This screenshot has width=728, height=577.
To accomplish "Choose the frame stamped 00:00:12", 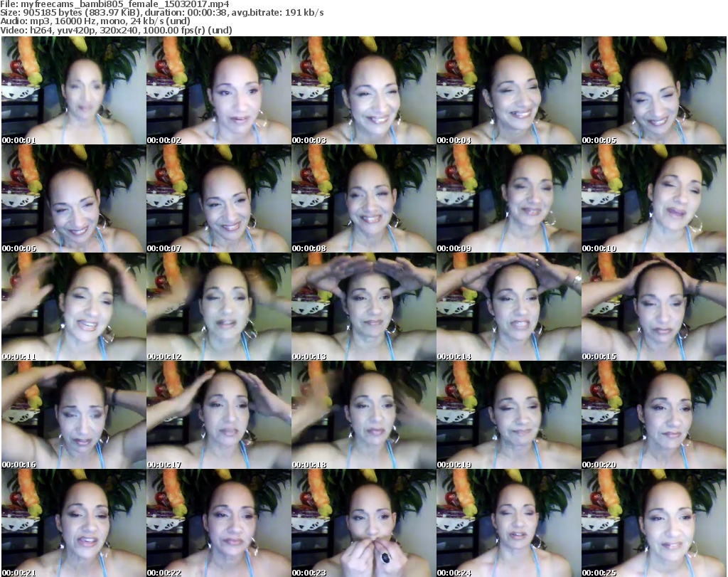I will pyautogui.click(x=219, y=307).
